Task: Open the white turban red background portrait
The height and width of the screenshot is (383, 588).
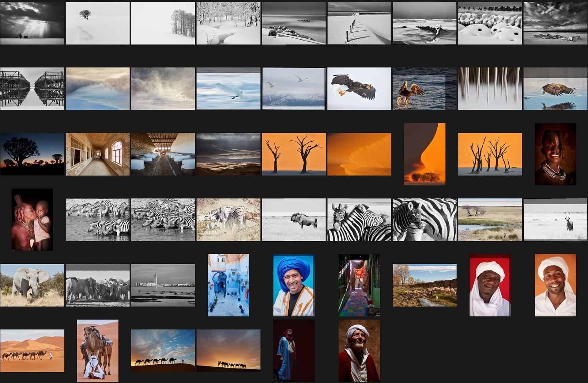Action: (490, 285)
